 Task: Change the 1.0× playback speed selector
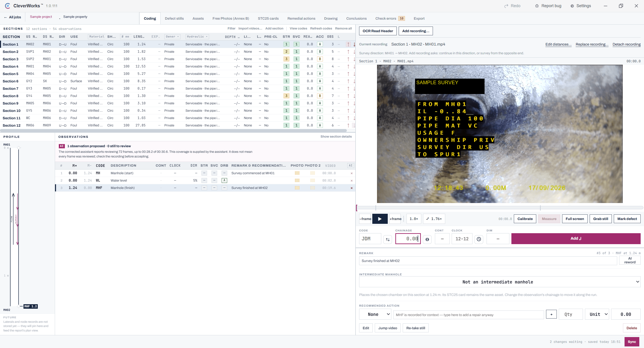pos(414,219)
